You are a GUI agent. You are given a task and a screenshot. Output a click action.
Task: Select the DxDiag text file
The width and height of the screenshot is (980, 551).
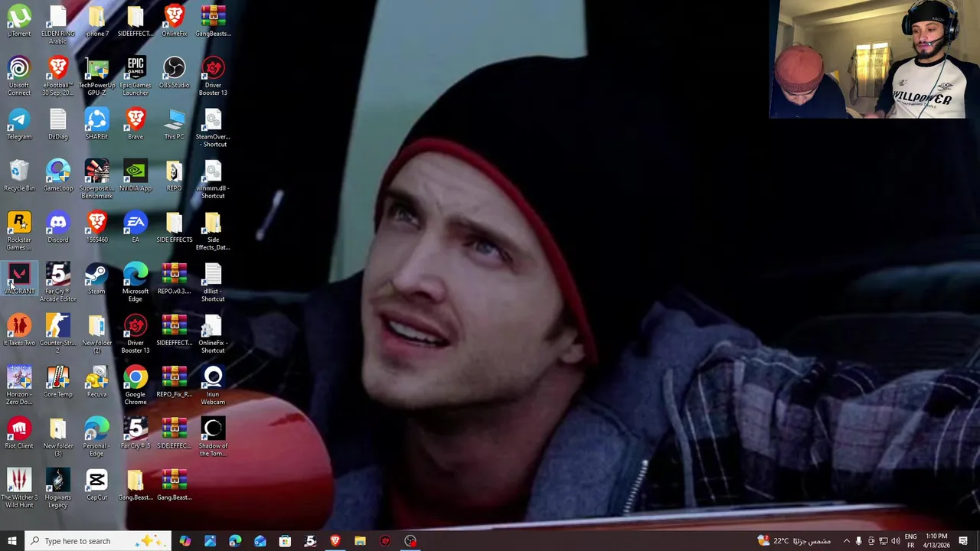click(58, 124)
